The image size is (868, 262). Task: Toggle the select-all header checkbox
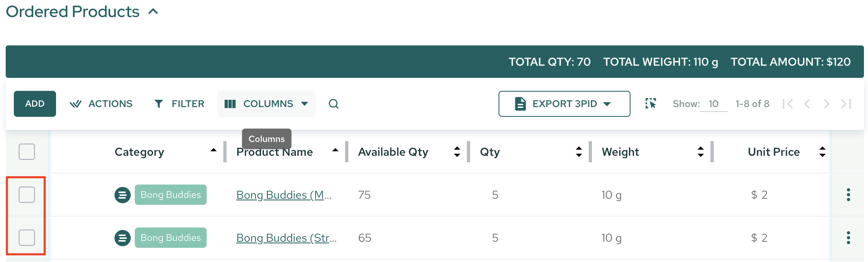pos(27,152)
